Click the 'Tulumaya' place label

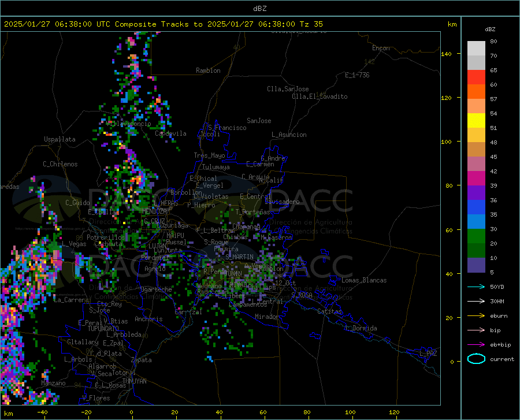tap(216, 167)
